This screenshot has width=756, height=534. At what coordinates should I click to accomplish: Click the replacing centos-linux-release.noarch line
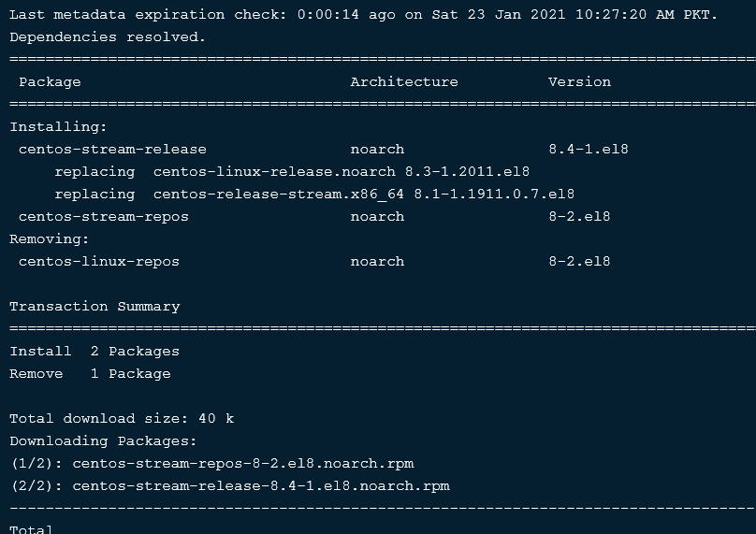(292, 171)
